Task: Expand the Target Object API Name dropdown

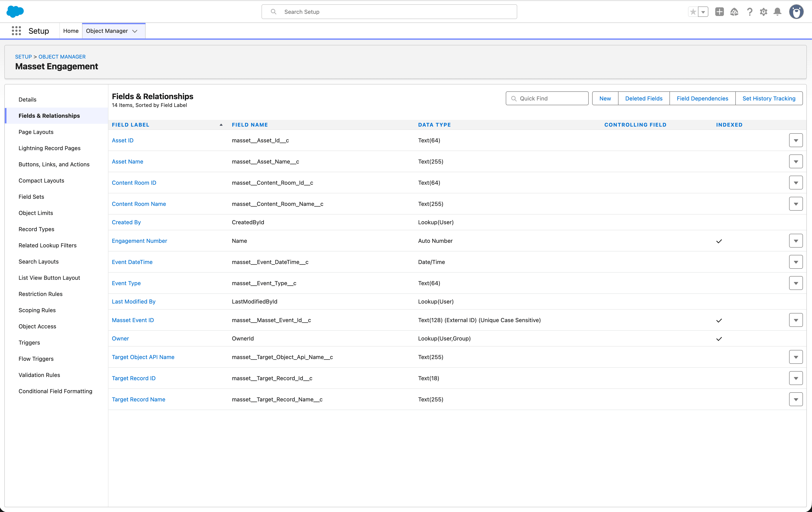Action: point(796,357)
